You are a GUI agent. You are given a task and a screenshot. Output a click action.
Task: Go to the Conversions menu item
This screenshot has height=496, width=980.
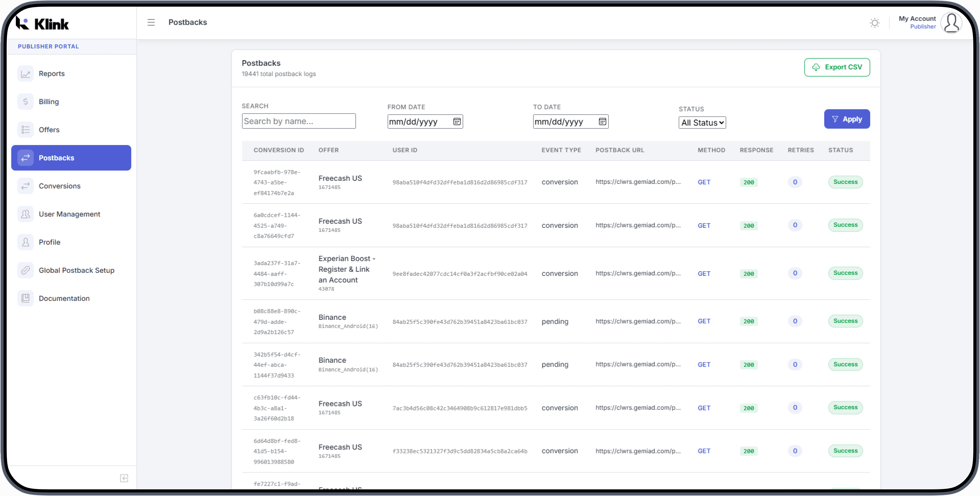[x=60, y=186]
